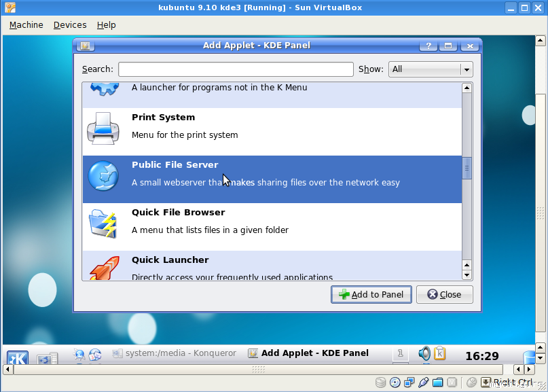Click 'A launcher for programs not in the K Menu'
The image size is (548, 392).
[219, 88]
